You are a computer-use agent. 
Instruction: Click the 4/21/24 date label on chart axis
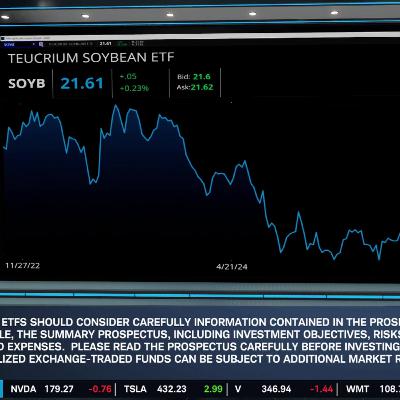tap(232, 267)
